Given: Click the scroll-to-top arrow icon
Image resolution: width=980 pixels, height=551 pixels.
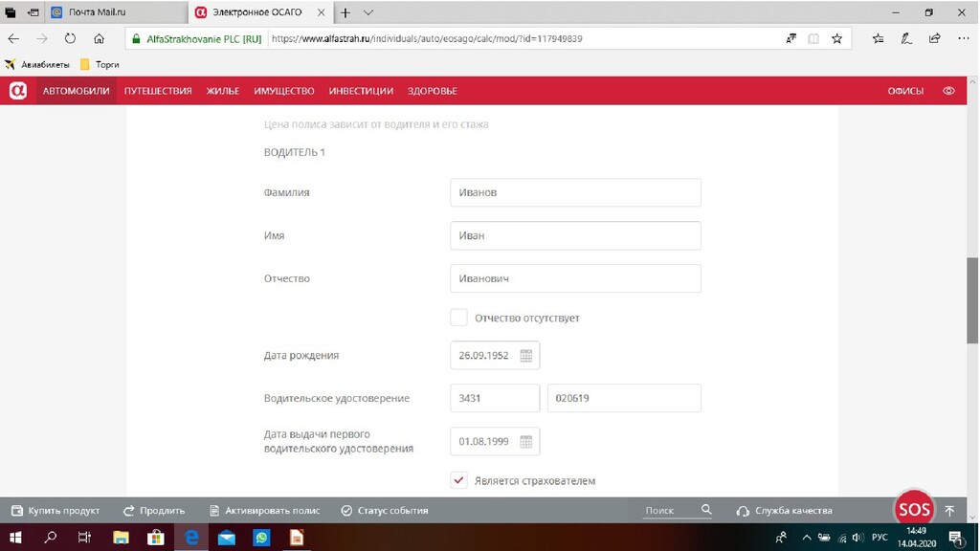Looking at the screenshot, I should pos(949,511).
